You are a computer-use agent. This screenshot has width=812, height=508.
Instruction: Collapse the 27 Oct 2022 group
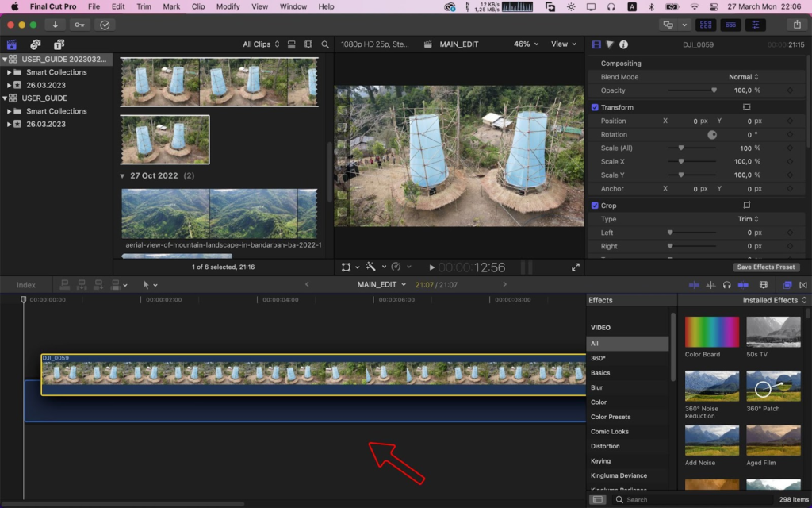(122, 175)
